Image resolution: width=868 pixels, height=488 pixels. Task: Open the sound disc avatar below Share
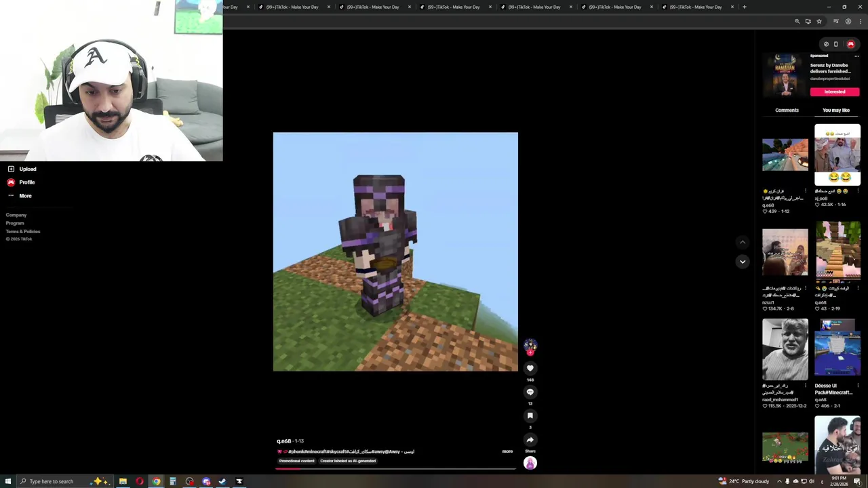pyautogui.click(x=530, y=463)
